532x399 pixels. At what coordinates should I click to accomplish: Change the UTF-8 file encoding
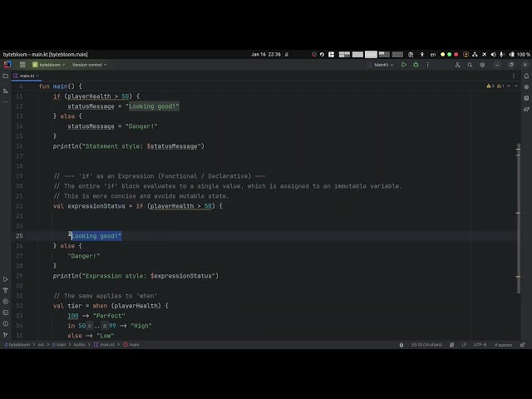point(480,345)
